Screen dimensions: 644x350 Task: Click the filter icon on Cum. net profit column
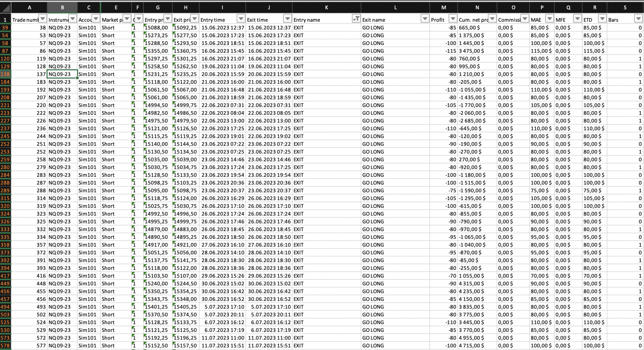point(492,19)
